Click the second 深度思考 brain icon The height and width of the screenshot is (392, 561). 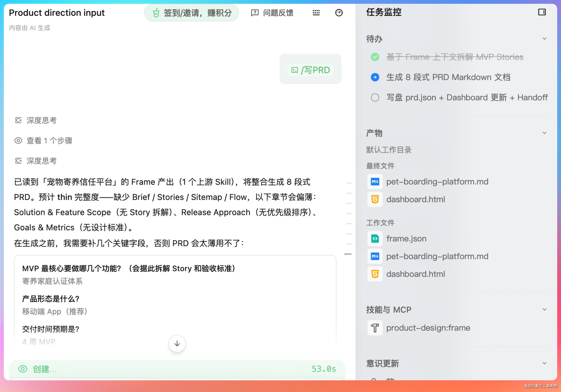click(x=18, y=161)
